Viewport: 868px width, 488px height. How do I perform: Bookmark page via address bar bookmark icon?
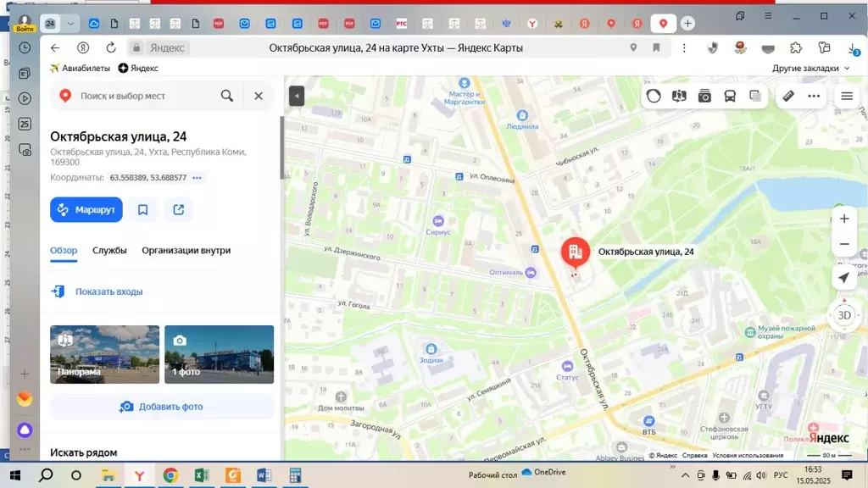pos(657,48)
